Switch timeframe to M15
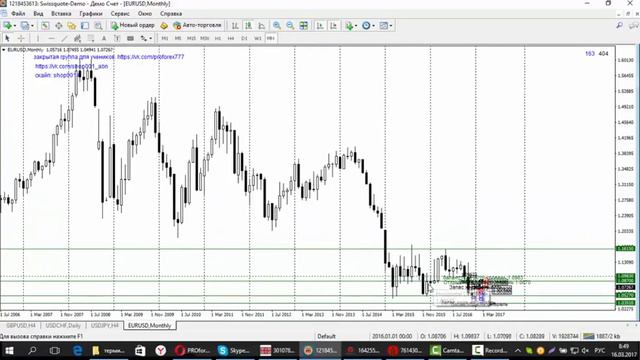The image size is (640, 360). pos(191,38)
